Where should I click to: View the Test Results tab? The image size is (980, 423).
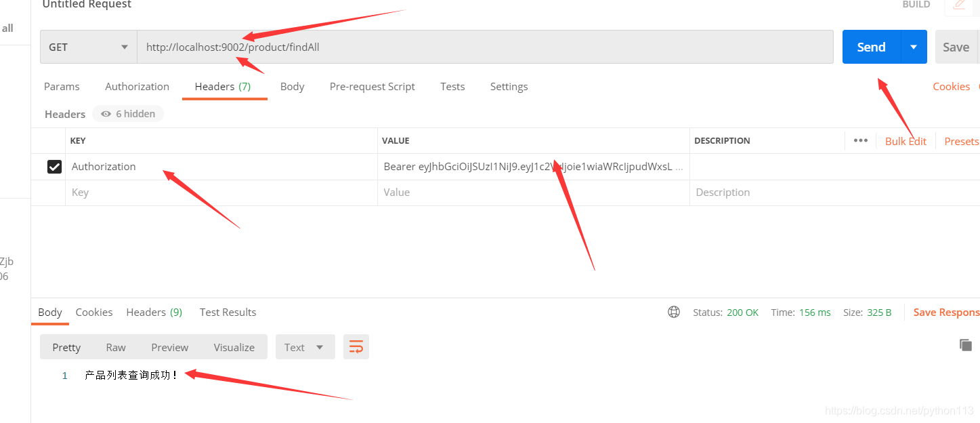(x=228, y=312)
